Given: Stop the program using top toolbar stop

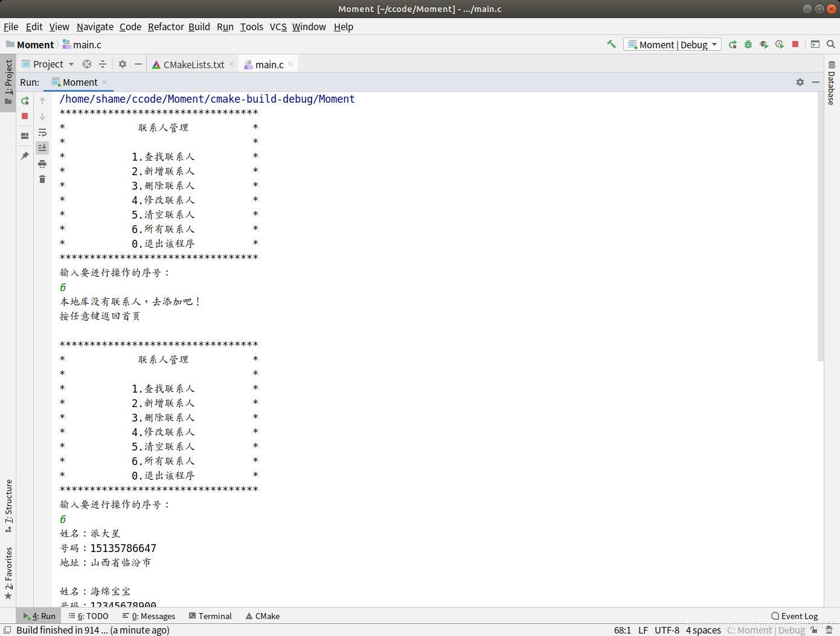Looking at the screenshot, I should point(795,44).
